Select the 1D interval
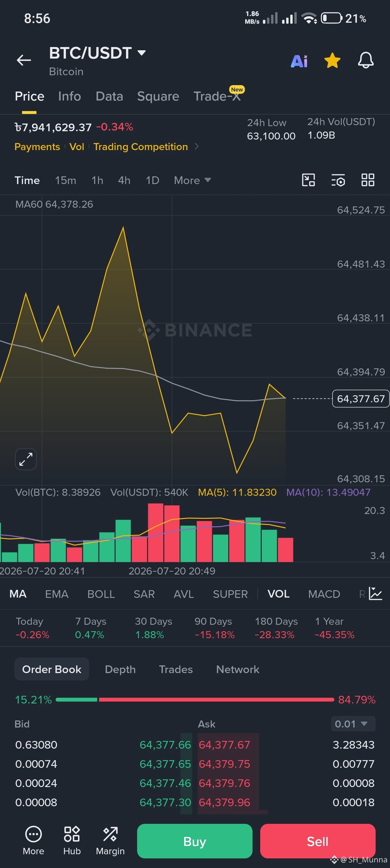 [152, 180]
